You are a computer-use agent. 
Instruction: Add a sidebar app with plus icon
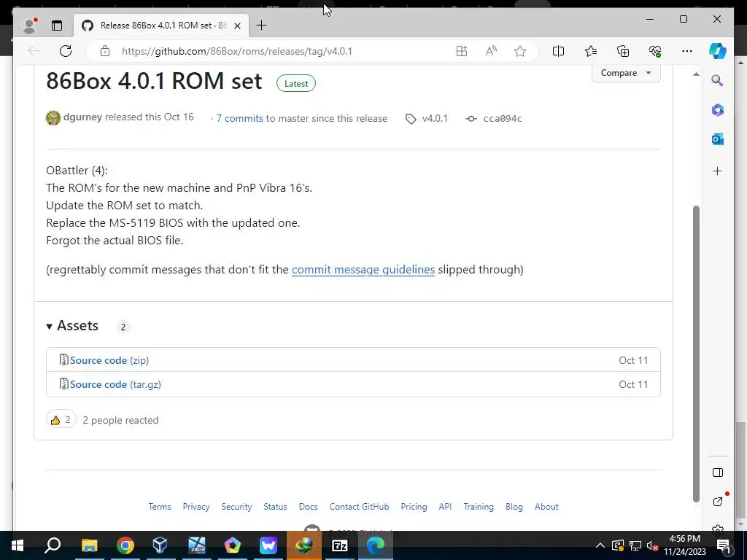718,171
